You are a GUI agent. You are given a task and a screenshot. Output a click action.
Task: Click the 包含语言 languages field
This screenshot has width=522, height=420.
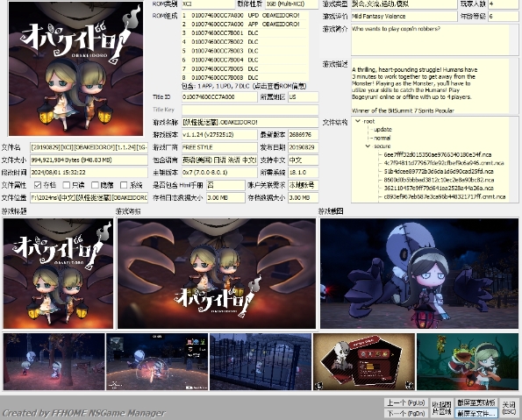pyautogui.click(x=219, y=160)
